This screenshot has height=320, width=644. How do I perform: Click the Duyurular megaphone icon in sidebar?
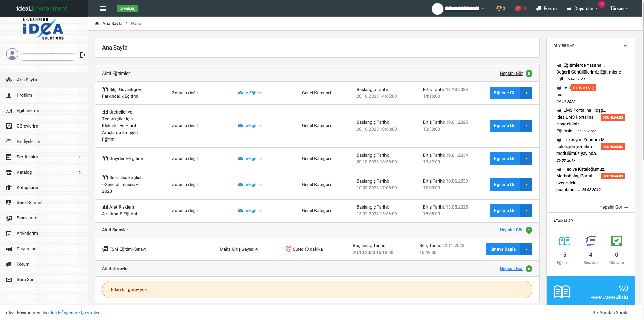pyautogui.click(x=9, y=249)
